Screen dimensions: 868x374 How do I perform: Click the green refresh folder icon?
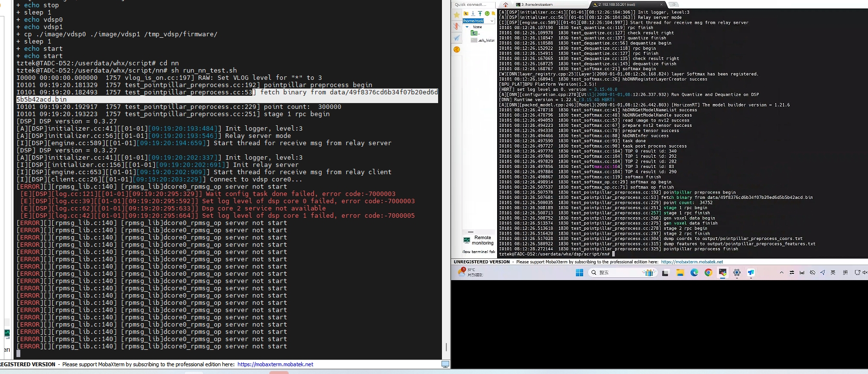(x=487, y=14)
